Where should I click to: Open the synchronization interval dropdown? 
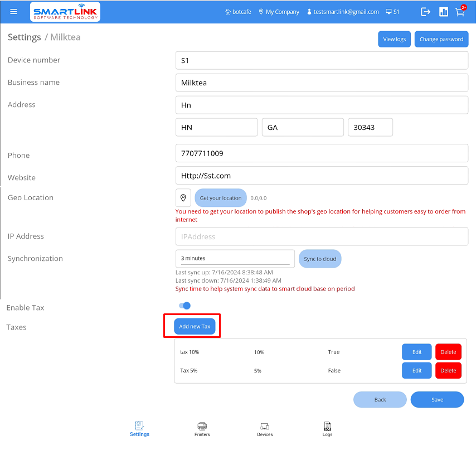click(235, 258)
